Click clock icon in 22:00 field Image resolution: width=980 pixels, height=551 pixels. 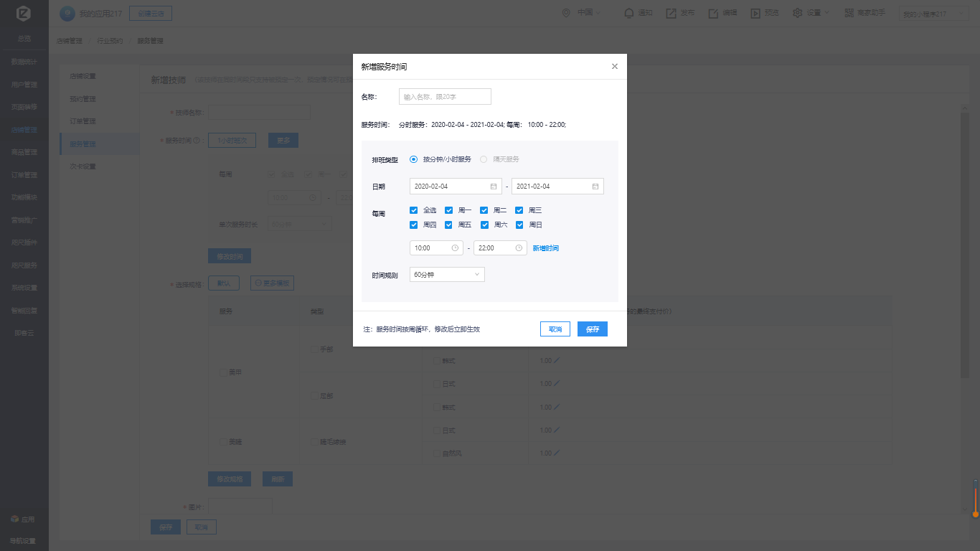519,248
